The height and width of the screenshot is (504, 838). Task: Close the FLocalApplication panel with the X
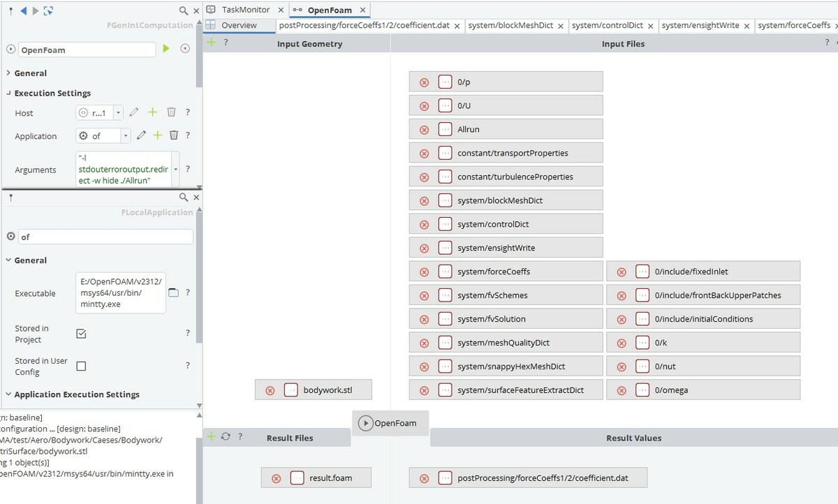coord(196,198)
